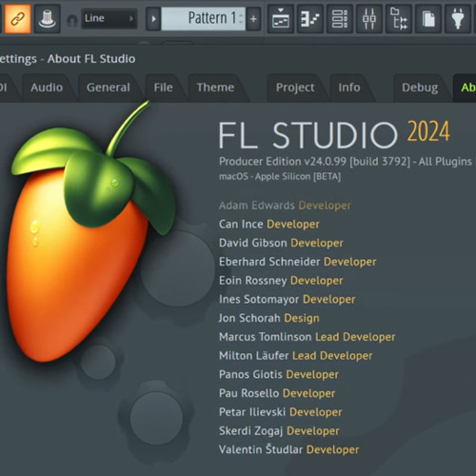Click the David Gibson Developer credit
The width and height of the screenshot is (476, 476).
tap(281, 243)
